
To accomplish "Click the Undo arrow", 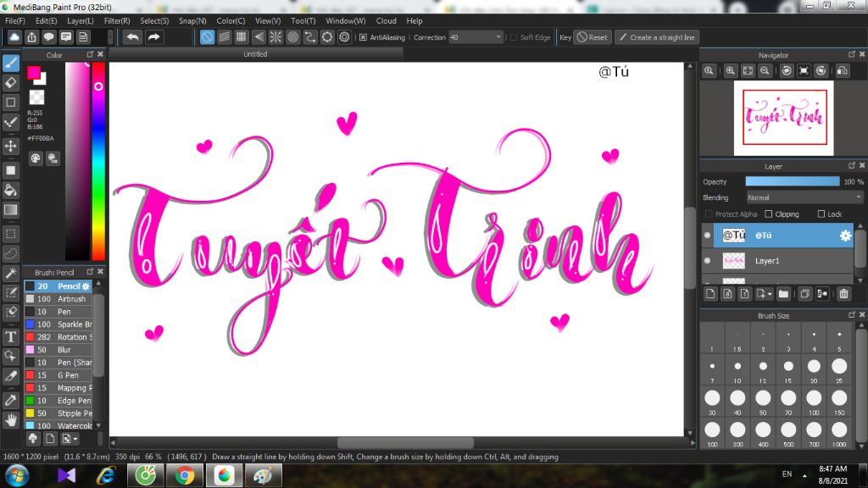I will [132, 37].
